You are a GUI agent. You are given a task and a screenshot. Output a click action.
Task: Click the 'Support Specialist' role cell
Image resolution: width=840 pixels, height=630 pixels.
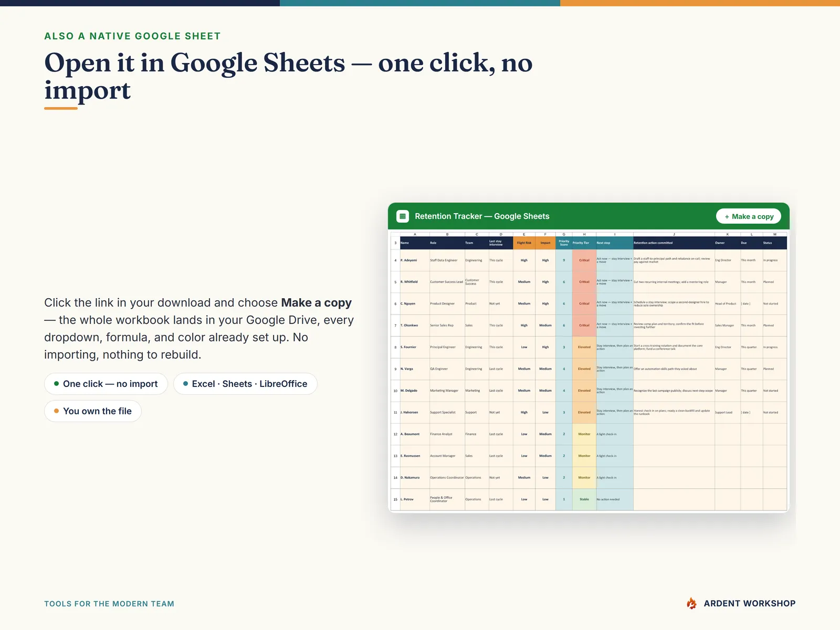447,412
